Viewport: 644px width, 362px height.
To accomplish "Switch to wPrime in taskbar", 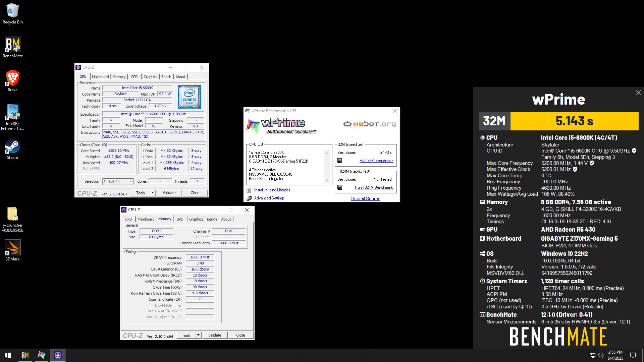I will (x=42, y=355).
